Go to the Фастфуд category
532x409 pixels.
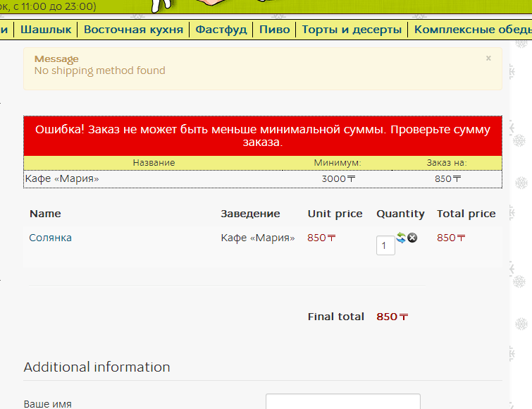[x=221, y=30]
